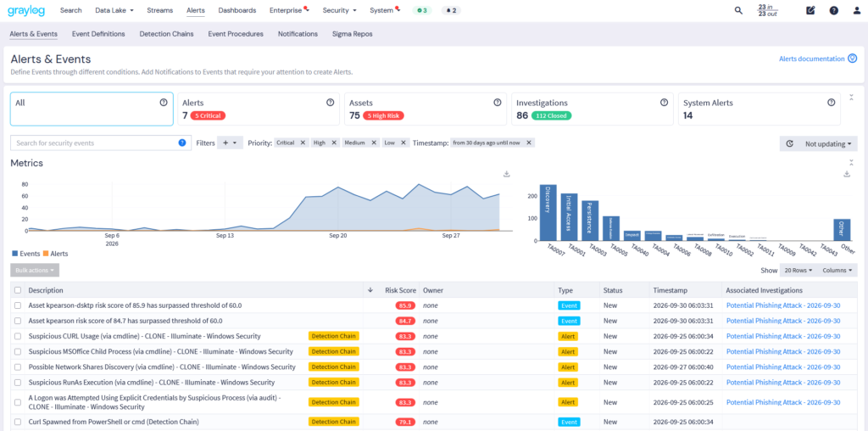
Task: Expand the System menu
Action: coord(385,10)
